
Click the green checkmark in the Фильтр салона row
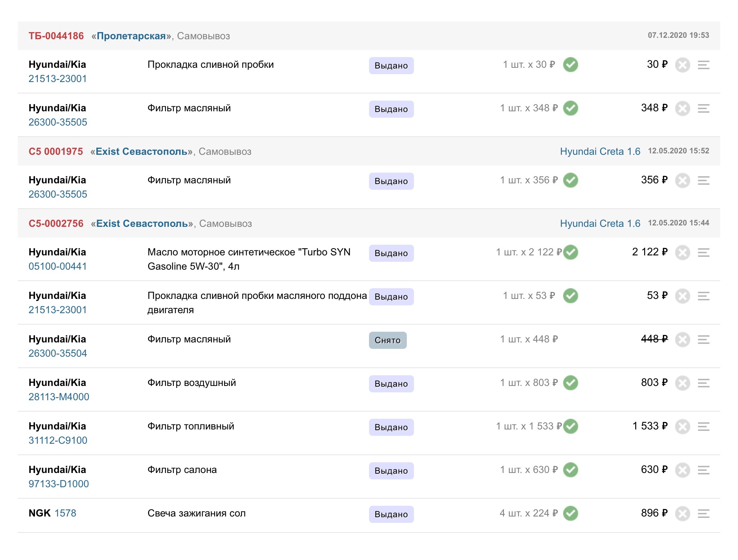[571, 470]
